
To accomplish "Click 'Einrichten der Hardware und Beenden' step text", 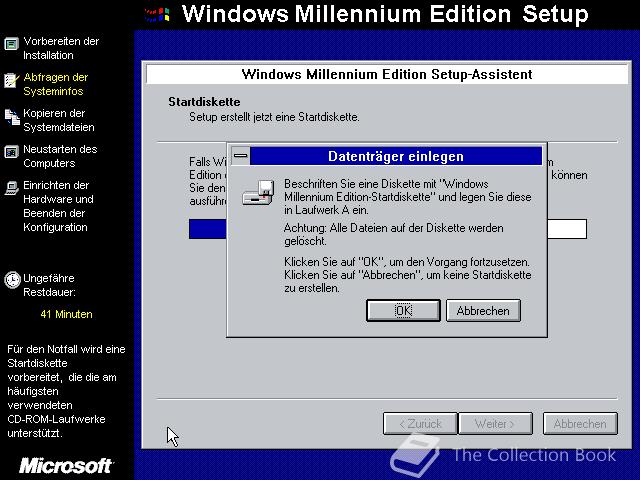I will coord(58,206).
